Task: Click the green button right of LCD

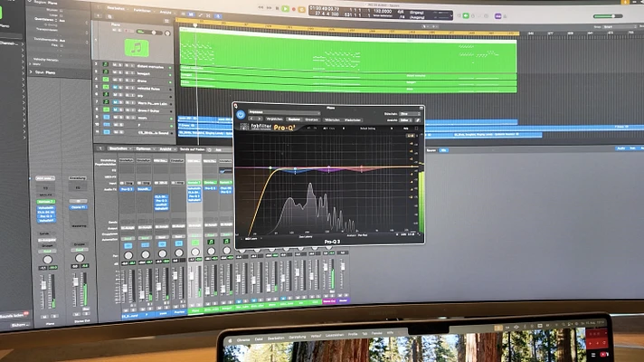Action: [x=466, y=15]
